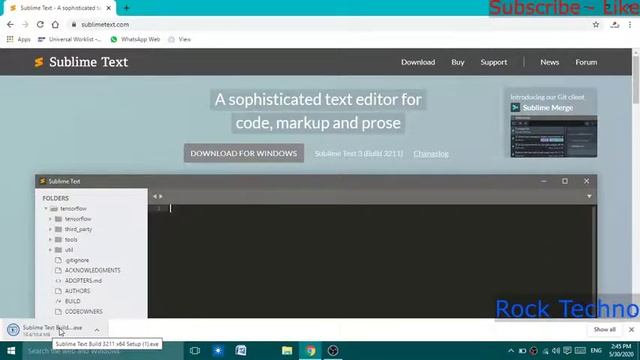Image resolution: width=640 pixels, height=360 pixels.
Task: Open the Changelog link
Action: (x=431, y=153)
